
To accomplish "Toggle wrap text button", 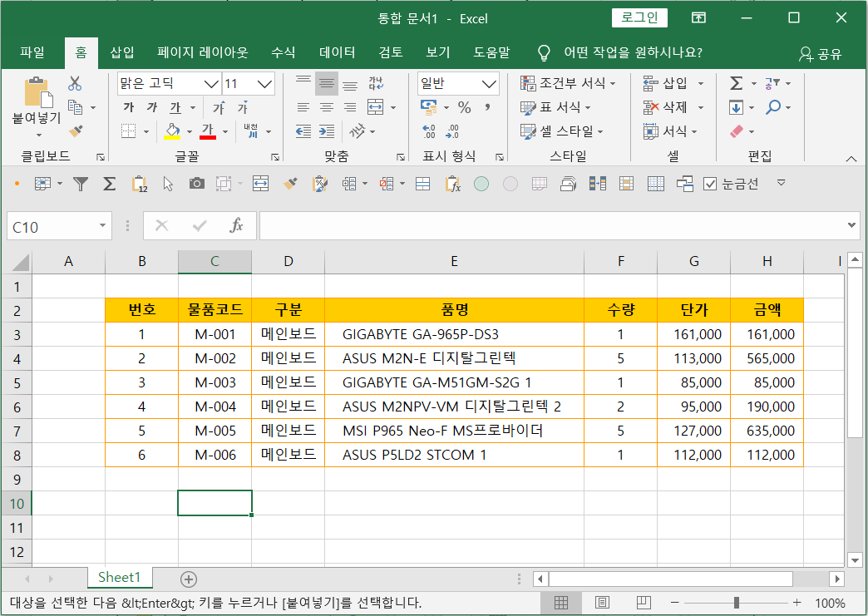I will coord(376,84).
